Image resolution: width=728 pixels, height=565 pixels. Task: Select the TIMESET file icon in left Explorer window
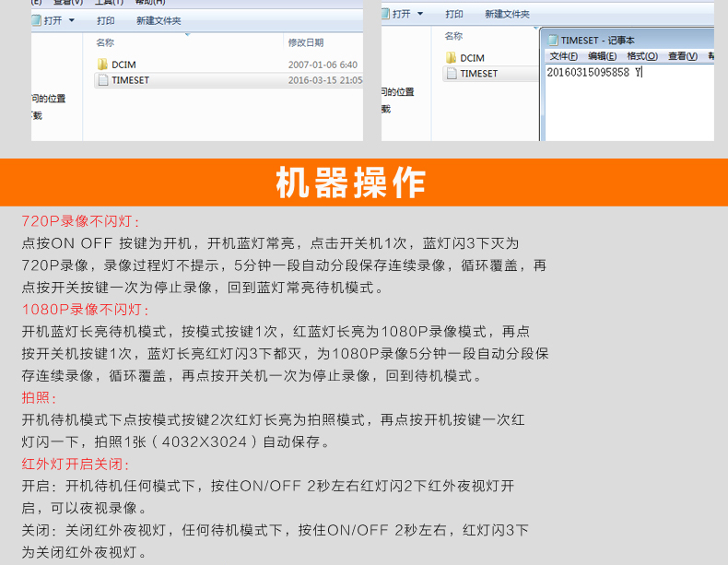click(x=103, y=80)
